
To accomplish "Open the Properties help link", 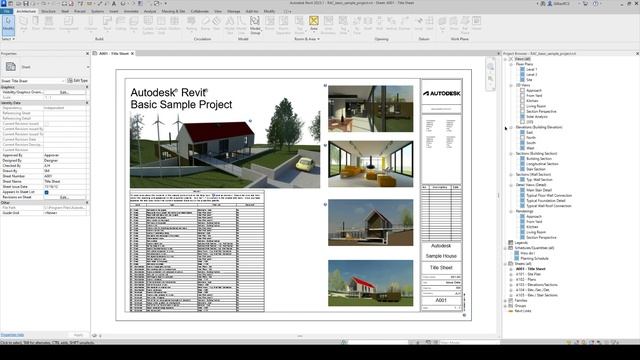I will pos(12,335).
